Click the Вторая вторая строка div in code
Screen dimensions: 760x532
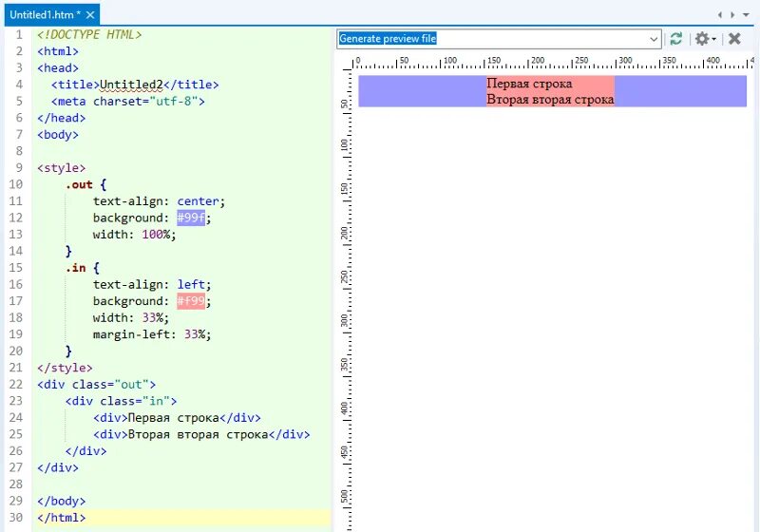click(x=201, y=434)
